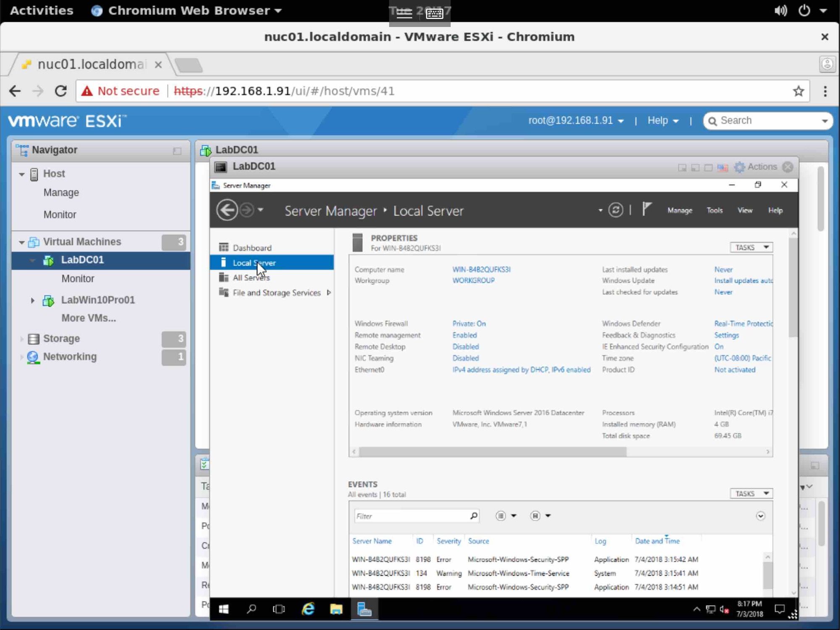Click IPv4 address assigned by DHCP link
The width and height of the screenshot is (840, 630).
[521, 370]
